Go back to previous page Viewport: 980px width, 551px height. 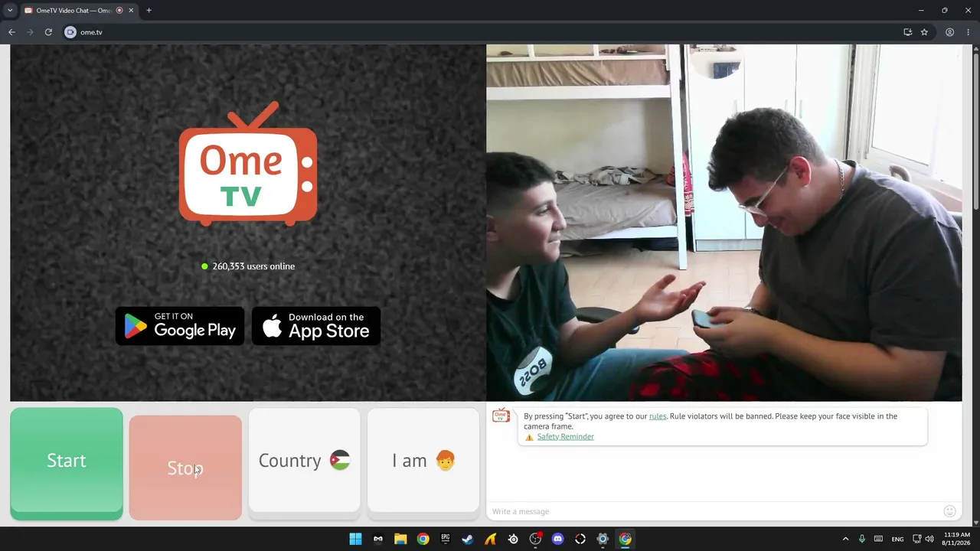11,32
